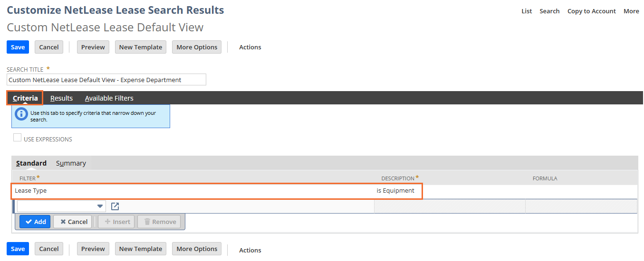
Task: Open the Available Filters tab
Action: pos(109,98)
